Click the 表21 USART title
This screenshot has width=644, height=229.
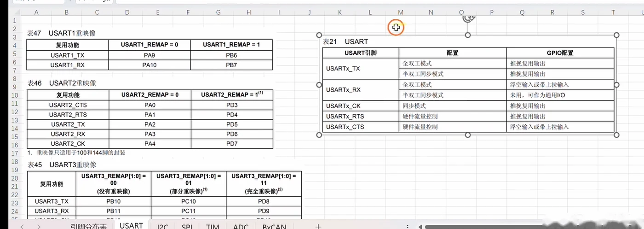pyautogui.click(x=345, y=41)
